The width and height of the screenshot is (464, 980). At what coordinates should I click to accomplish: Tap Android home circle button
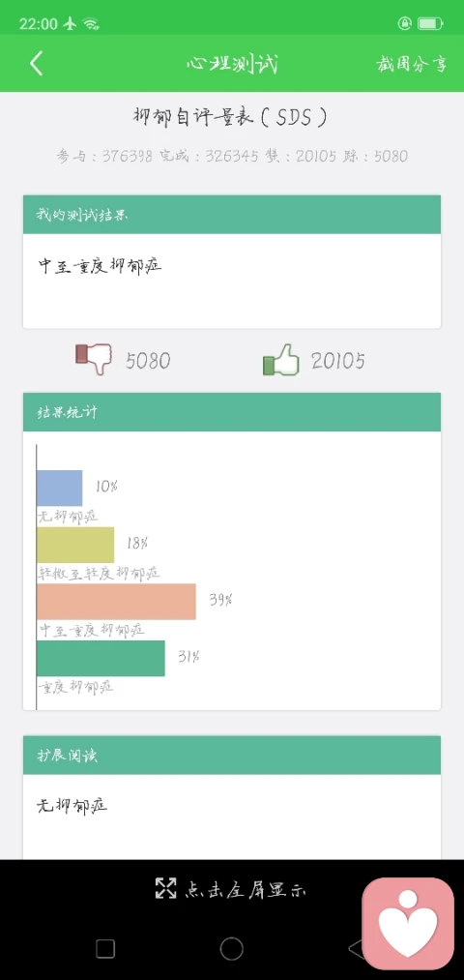click(232, 949)
